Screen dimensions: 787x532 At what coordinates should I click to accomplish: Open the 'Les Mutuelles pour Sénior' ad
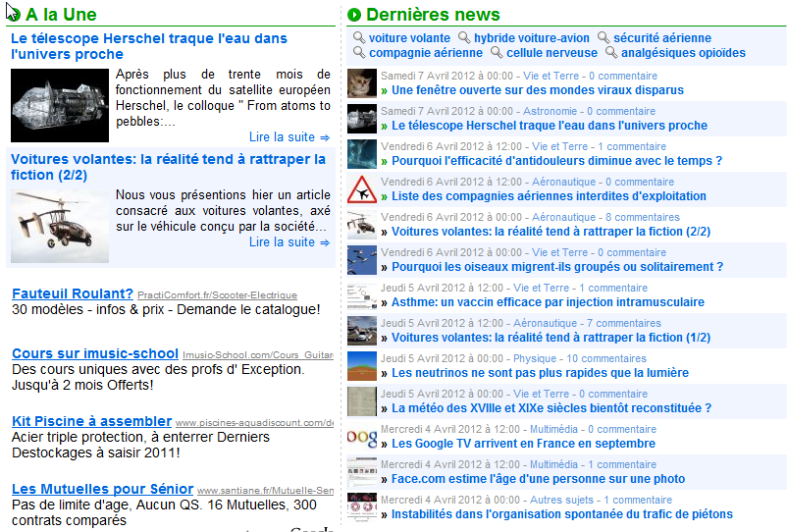tap(102, 489)
